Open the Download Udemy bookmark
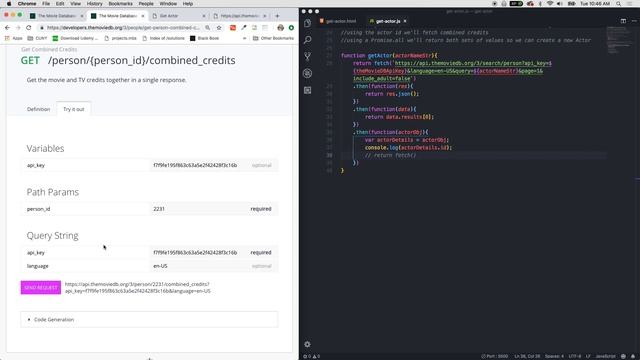This screenshot has width=640, height=360. pos(76,38)
